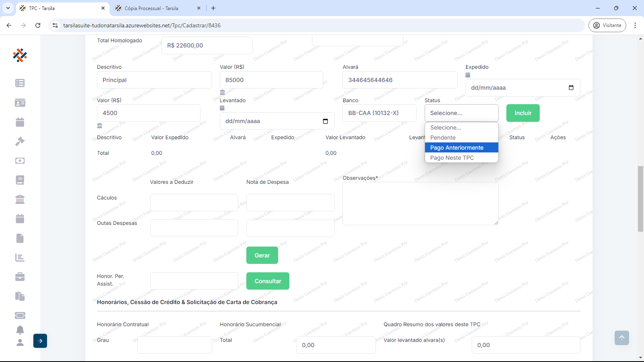The height and width of the screenshot is (362, 644).
Task: Open the money bill sidebar icon
Action: 20,160
